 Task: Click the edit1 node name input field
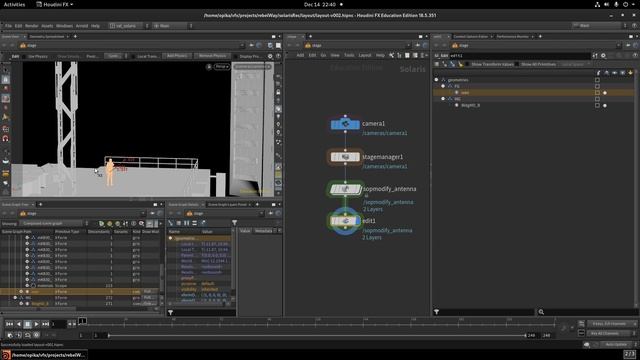tap(520, 56)
